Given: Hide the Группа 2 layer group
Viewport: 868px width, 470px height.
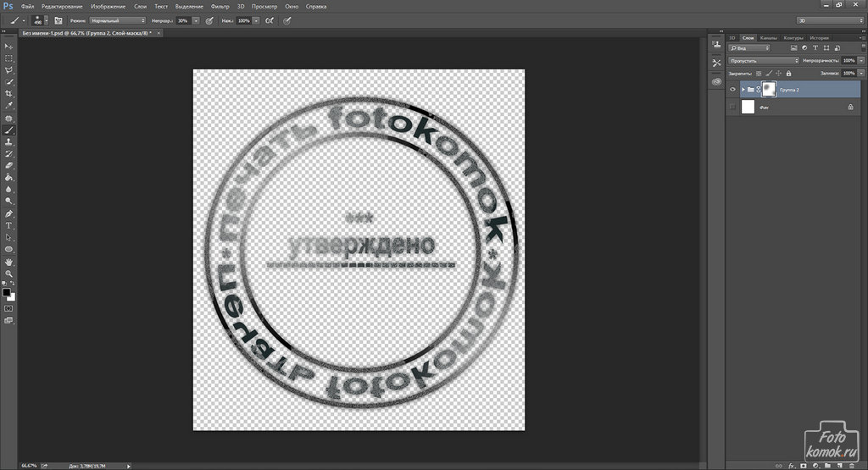Looking at the screenshot, I should (732, 90).
